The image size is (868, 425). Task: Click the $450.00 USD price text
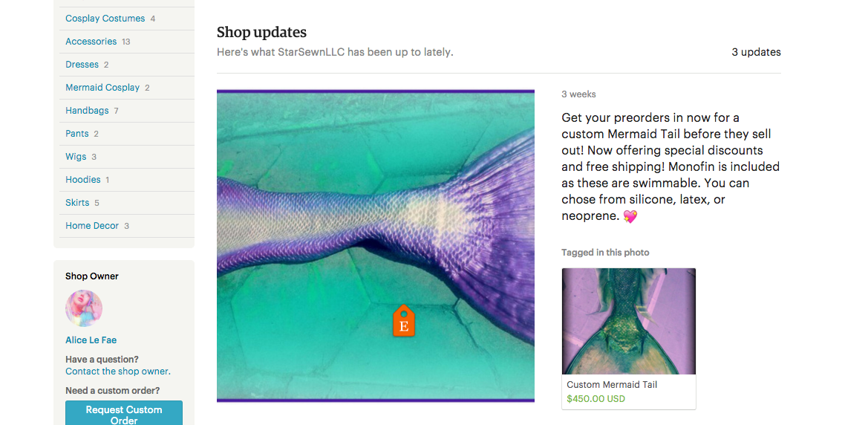point(596,398)
